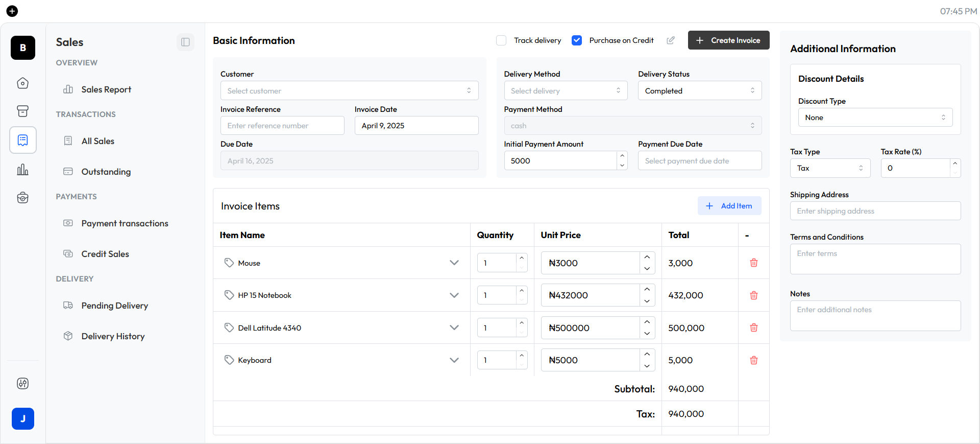Expand the Dell Latitude 4340 item chevron

point(454,328)
